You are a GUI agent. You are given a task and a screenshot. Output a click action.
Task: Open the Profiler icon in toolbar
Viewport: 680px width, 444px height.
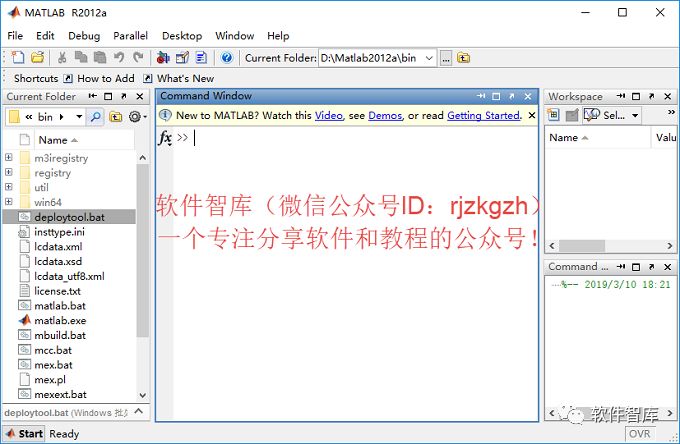[201, 57]
